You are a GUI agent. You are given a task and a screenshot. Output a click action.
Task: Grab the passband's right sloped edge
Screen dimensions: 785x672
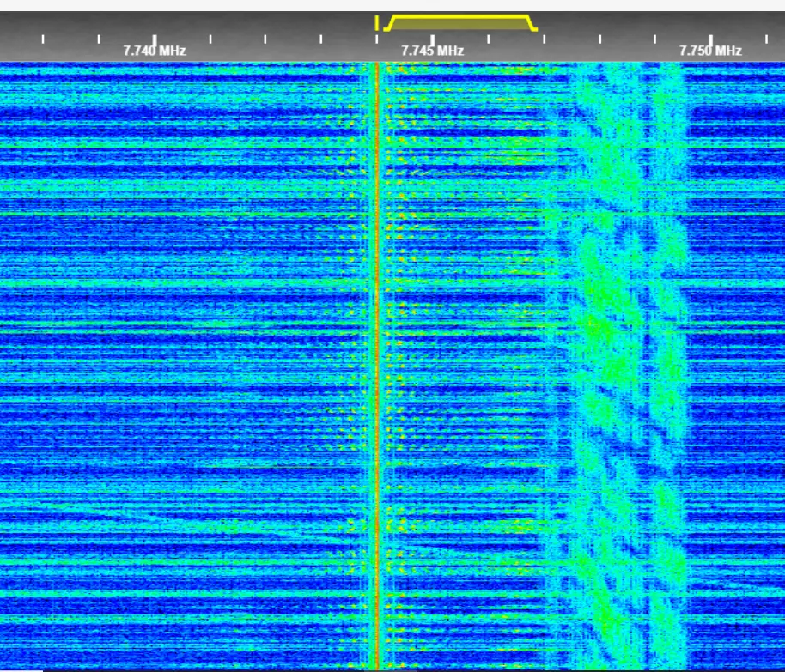[532, 23]
